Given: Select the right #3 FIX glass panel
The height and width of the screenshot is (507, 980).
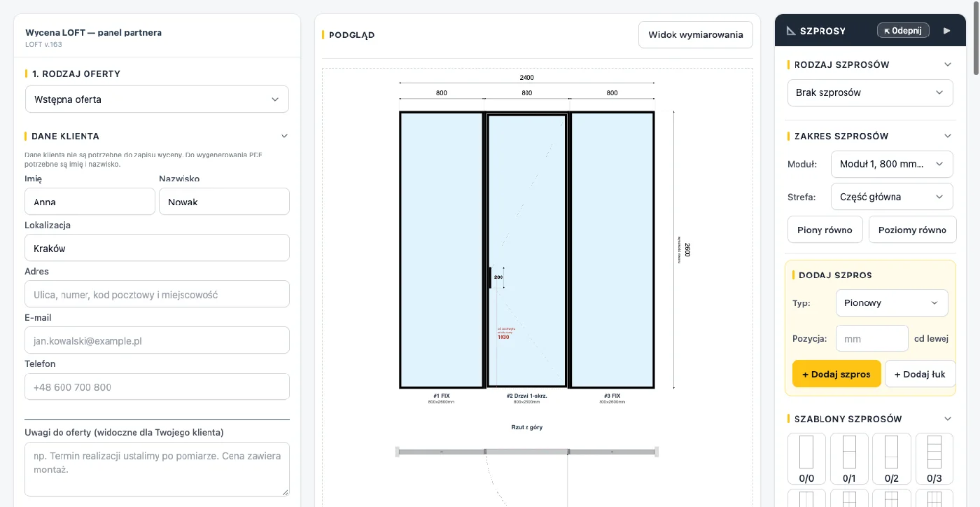Looking at the screenshot, I should (x=612, y=249).
